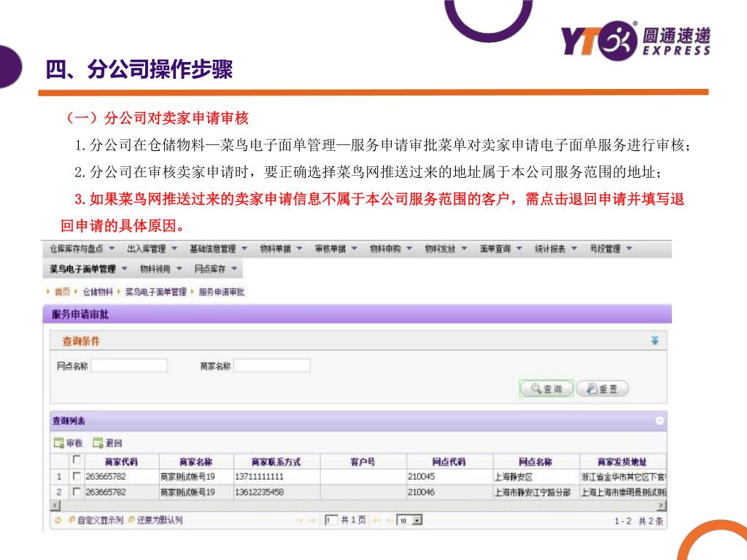This screenshot has height=560, width=747.
Task: Click the 重置 reset button
Action: tap(602, 389)
